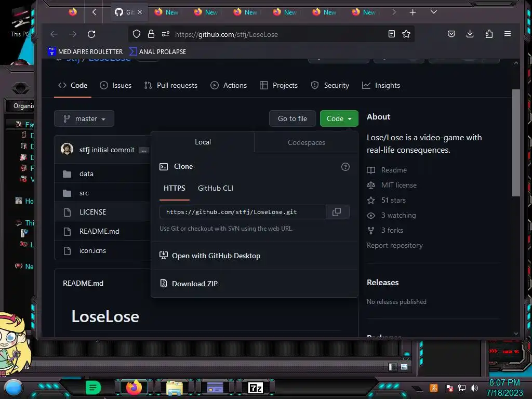The image size is (532, 399).
Task: Open the data folder
Action: tap(86, 174)
